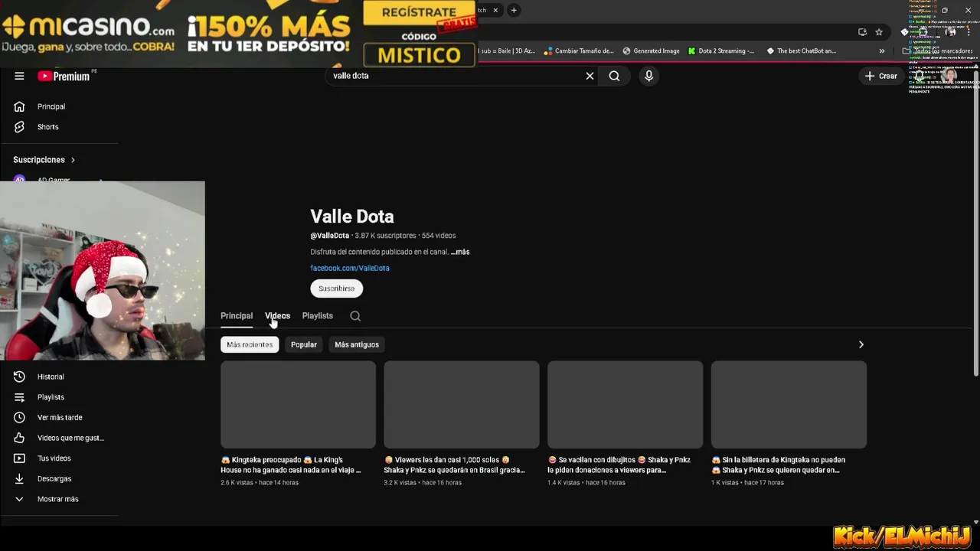Image resolution: width=980 pixels, height=551 pixels.
Task: Open the Sin la billetera de Kingteka thumbnail
Action: tap(789, 405)
